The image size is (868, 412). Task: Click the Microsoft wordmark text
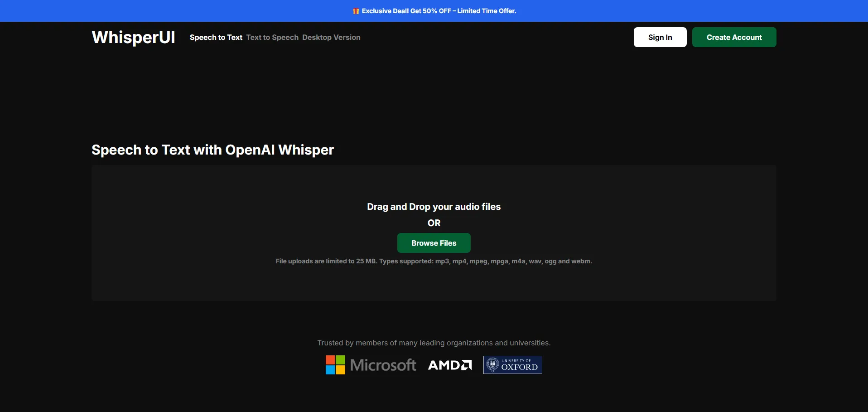383,365
